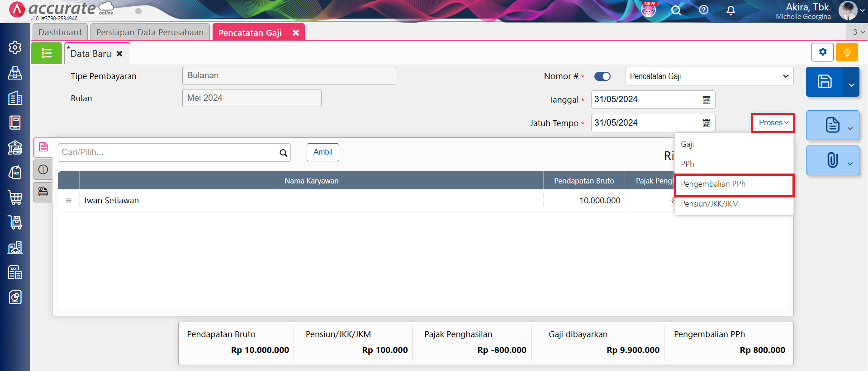Open the notification bell

click(730, 10)
